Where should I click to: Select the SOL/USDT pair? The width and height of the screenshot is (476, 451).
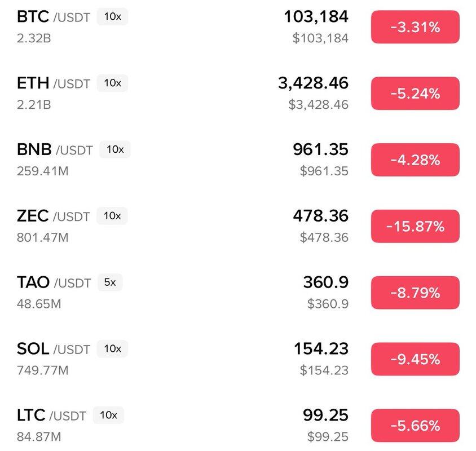point(54,349)
